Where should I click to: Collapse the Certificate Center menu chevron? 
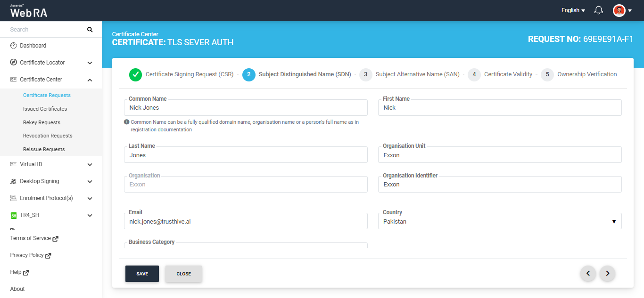coord(90,80)
